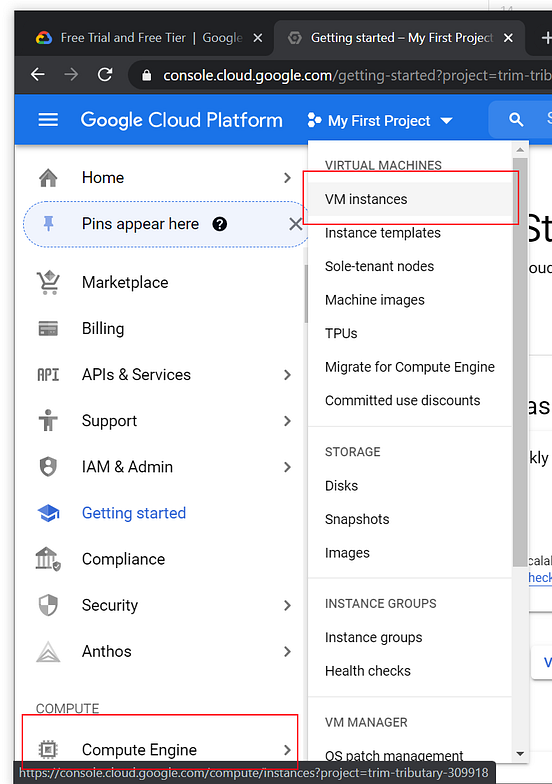
Task: Click the search magnifier icon
Action: coord(516,120)
